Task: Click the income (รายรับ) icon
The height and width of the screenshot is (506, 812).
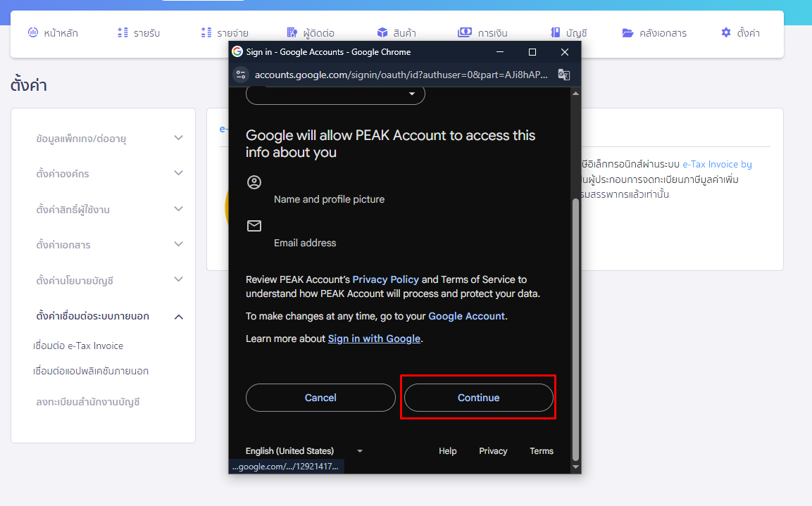Action: coord(123,33)
